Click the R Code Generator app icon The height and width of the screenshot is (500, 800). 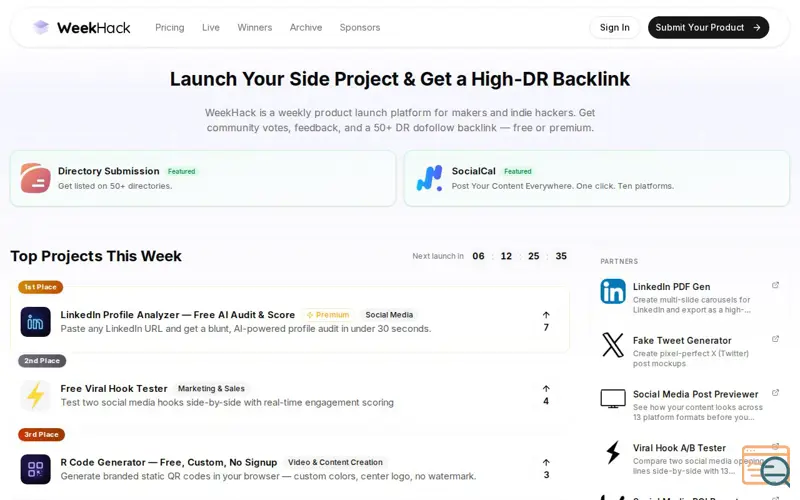click(35, 469)
